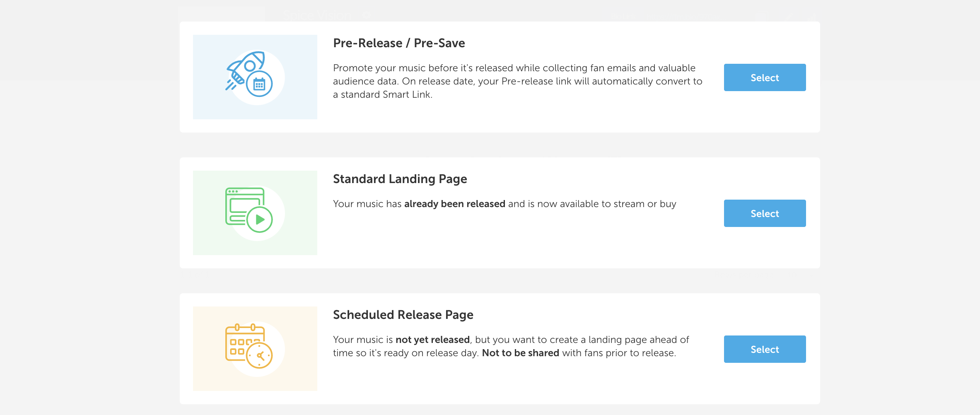980x415 pixels.
Task: Click the faded Spice Vision title behind dialog
Action: (x=317, y=16)
